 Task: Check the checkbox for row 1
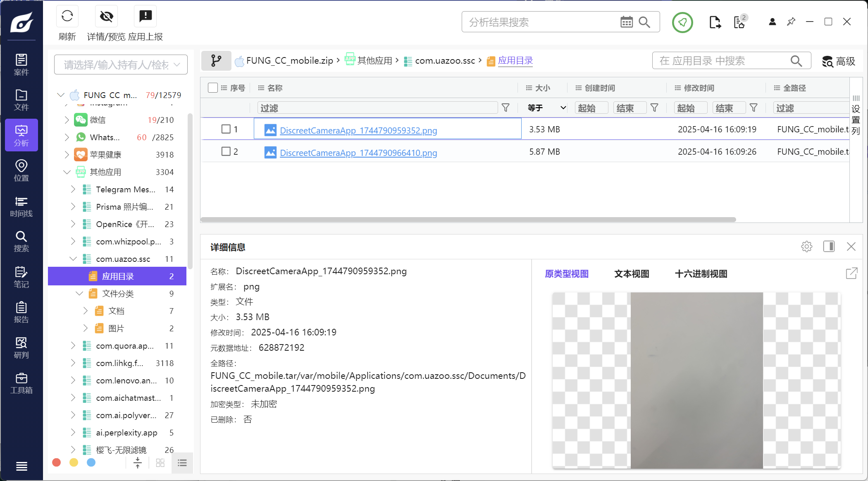click(x=226, y=129)
